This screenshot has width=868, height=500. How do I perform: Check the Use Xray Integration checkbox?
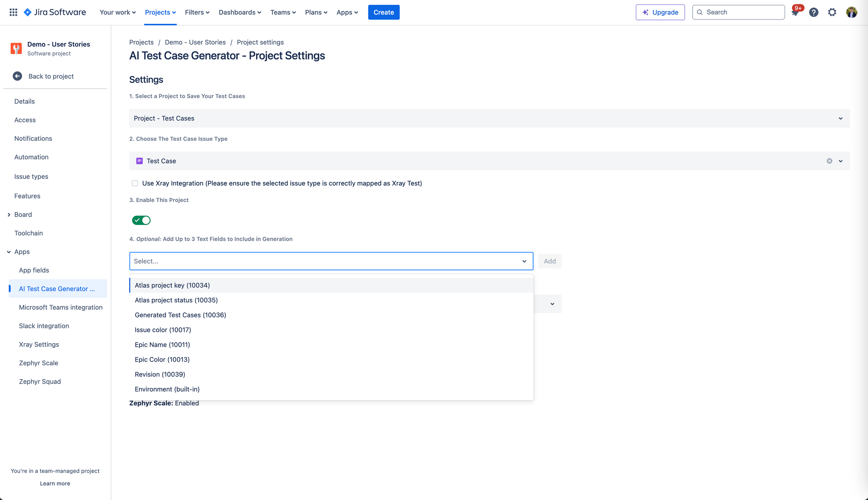point(135,183)
